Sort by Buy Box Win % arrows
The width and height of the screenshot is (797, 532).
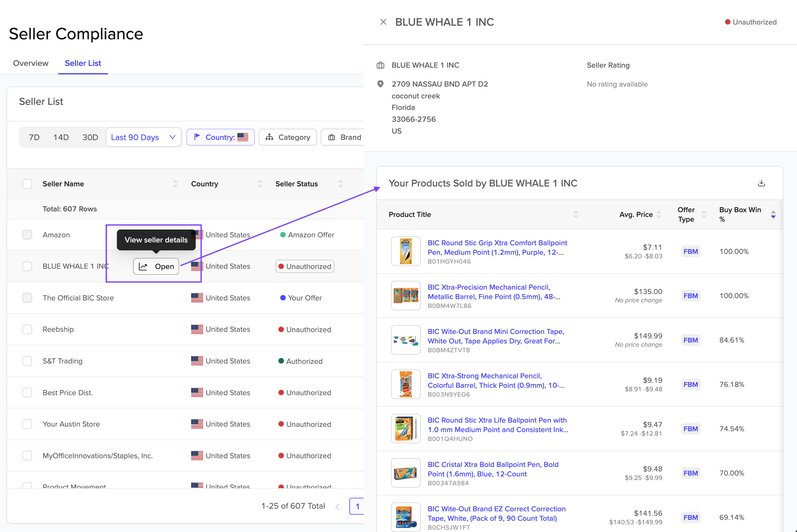point(773,215)
